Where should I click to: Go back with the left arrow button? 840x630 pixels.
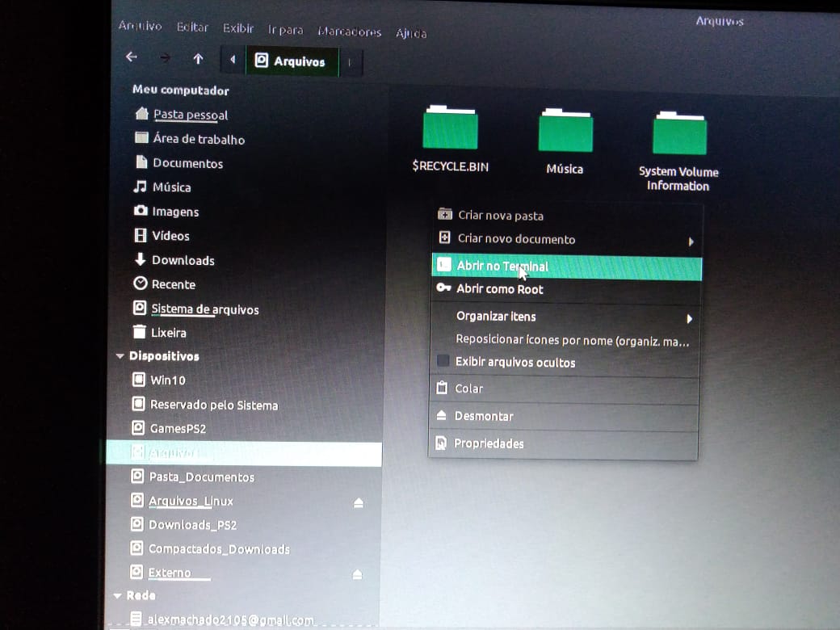pos(131,57)
